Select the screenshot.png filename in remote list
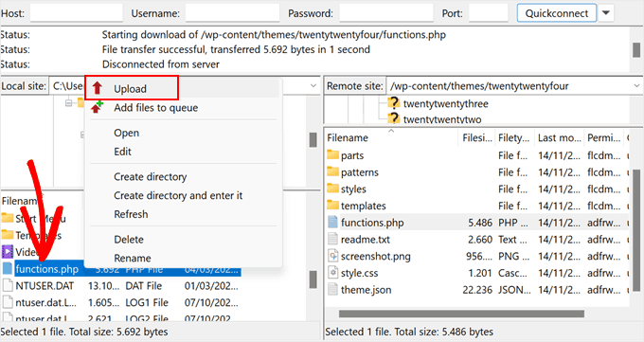 pyautogui.click(x=375, y=256)
